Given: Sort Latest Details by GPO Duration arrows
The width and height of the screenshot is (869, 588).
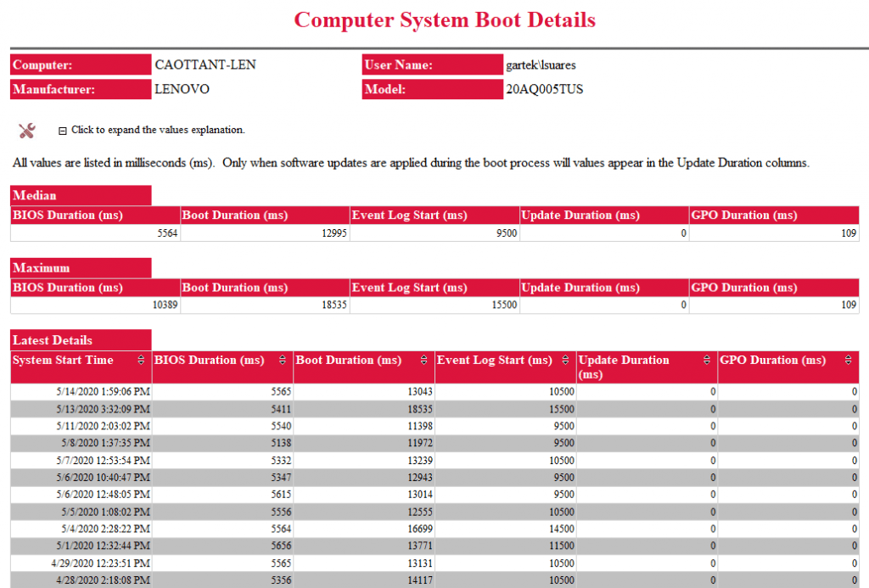Looking at the screenshot, I should pyautogui.click(x=848, y=361).
